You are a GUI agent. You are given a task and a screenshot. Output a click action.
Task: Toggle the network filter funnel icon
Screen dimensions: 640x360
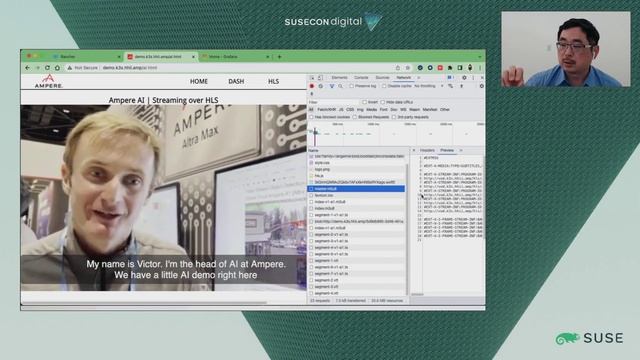click(331, 86)
